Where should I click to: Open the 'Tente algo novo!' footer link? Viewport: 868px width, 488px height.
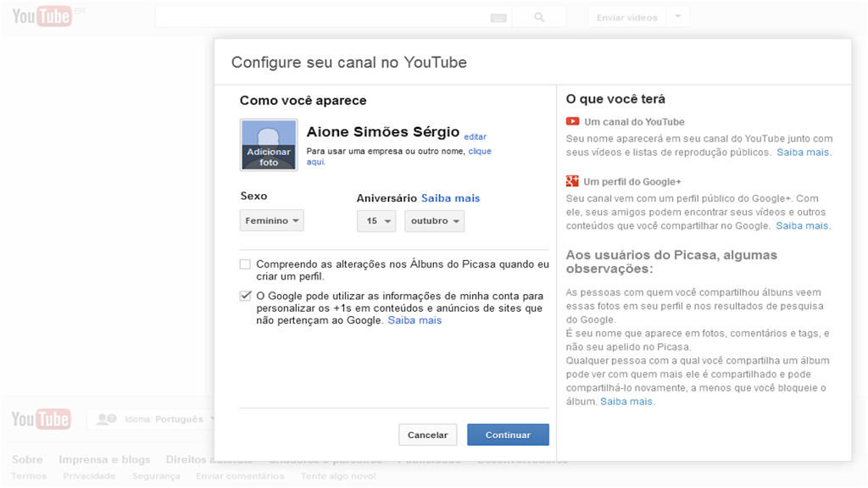[x=338, y=476]
